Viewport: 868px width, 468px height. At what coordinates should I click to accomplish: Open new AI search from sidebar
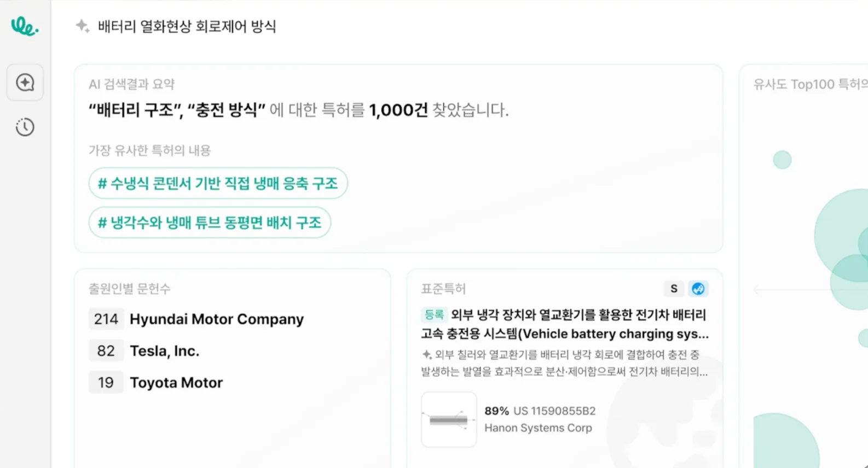[x=25, y=83]
